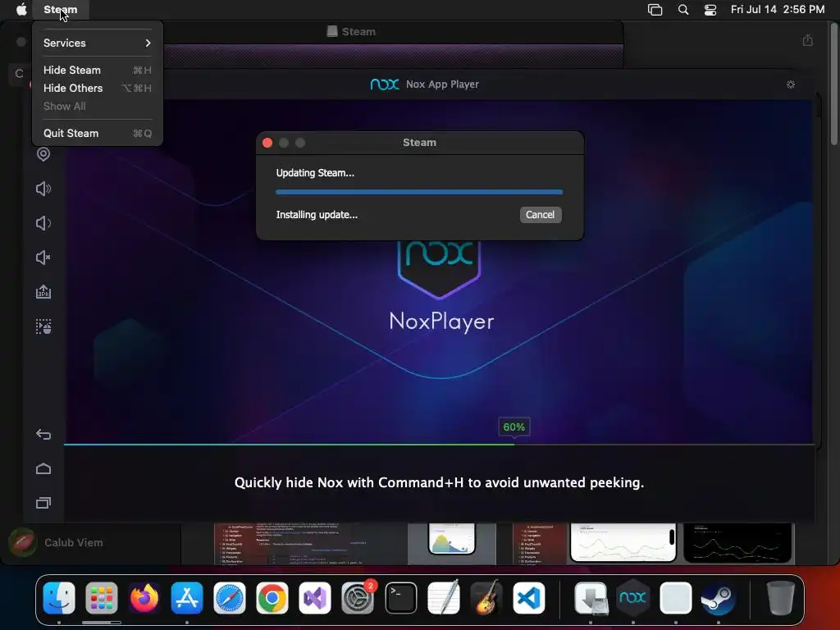Launch Safari from the Dock

click(x=230, y=598)
